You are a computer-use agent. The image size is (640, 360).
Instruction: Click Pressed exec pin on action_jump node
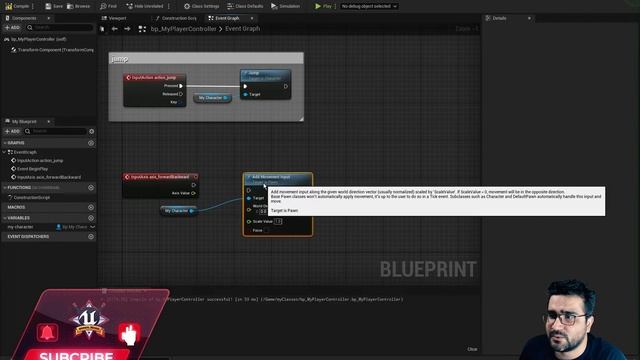click(x=181, y=86)
